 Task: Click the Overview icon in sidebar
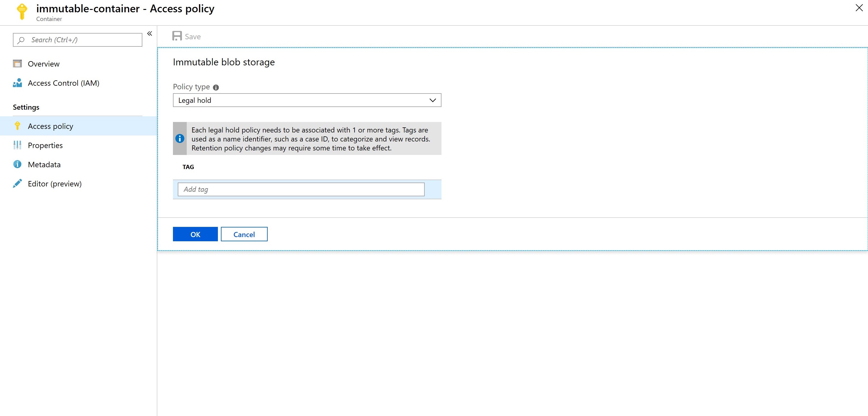17,64
